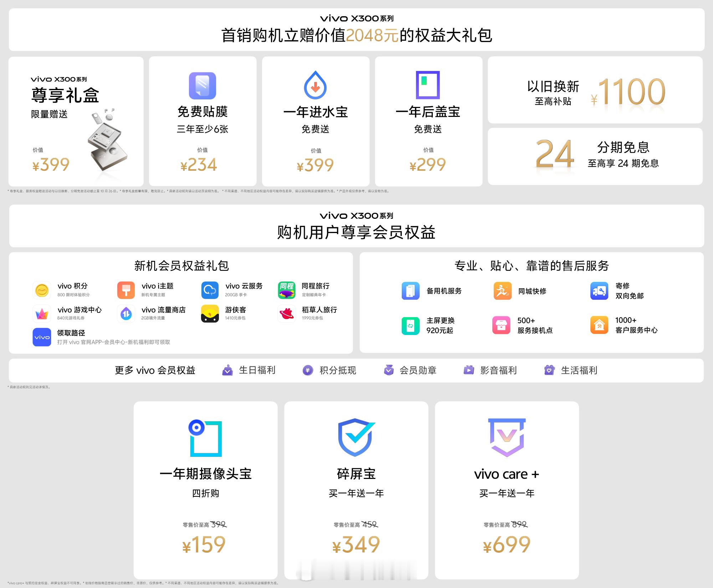The image size is (713, 588).
Task: Click the 同城快修 orange runner icon
Action: (x=502, y=291)
